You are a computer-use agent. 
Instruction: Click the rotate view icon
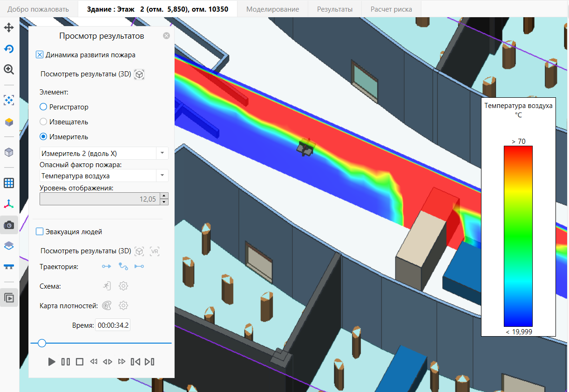point(9,49)
